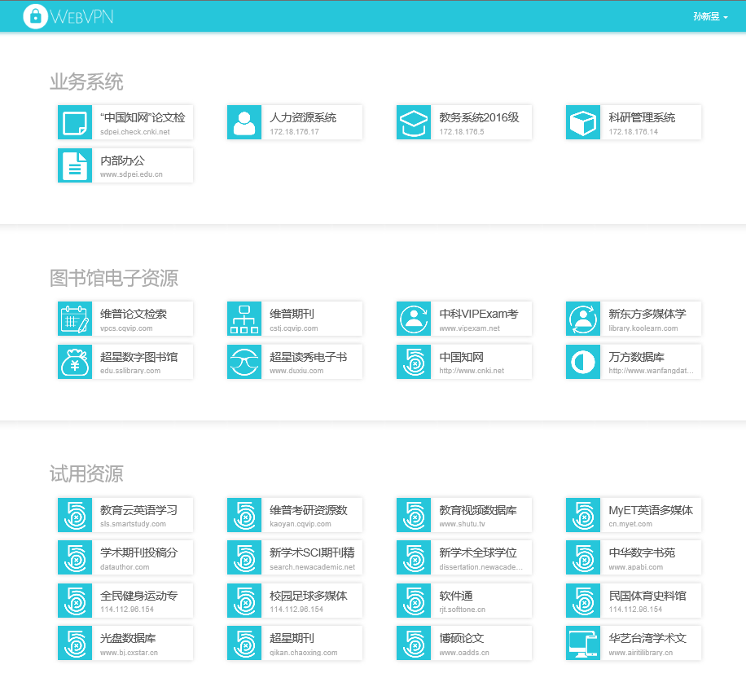
Task: Click the calendar icon for 维普论文检索
Action: (x=75, y=319)
